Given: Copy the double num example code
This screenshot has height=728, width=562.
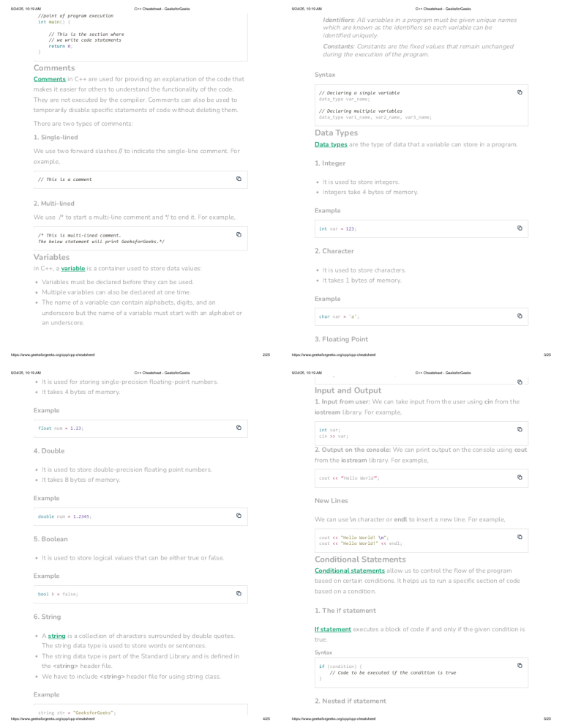Looking at the screenshot, I should click(x=239, y=516).
